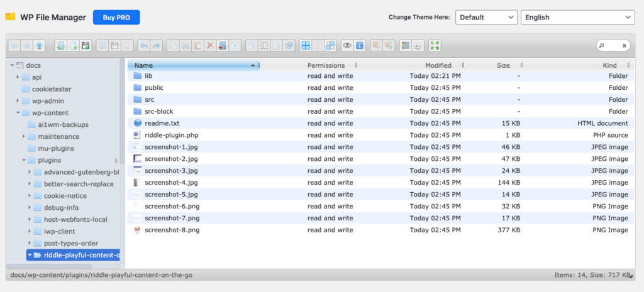Sort by the Size column header

(x=503, y=65)
